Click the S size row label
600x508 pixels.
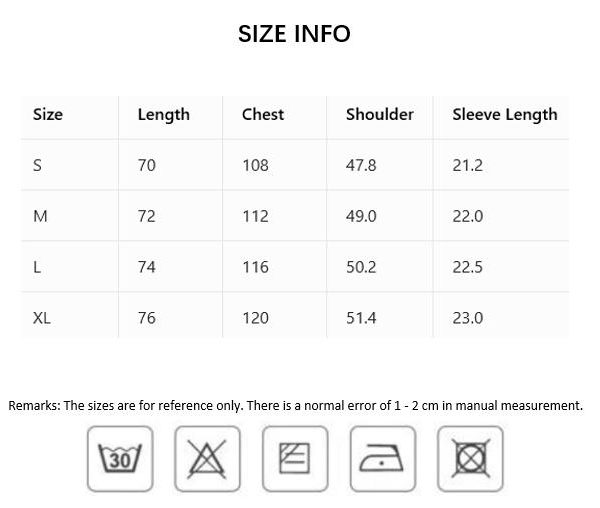[37, 165]
